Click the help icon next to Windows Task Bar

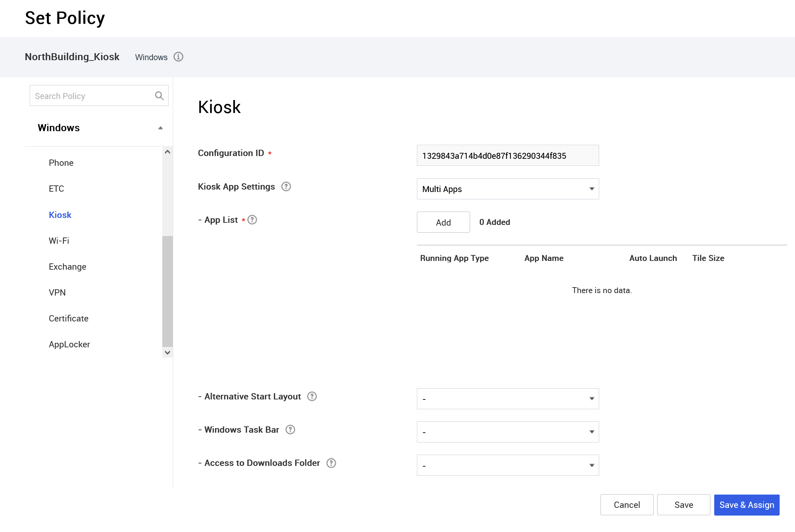pyautogui.click(x=290, y=430)
